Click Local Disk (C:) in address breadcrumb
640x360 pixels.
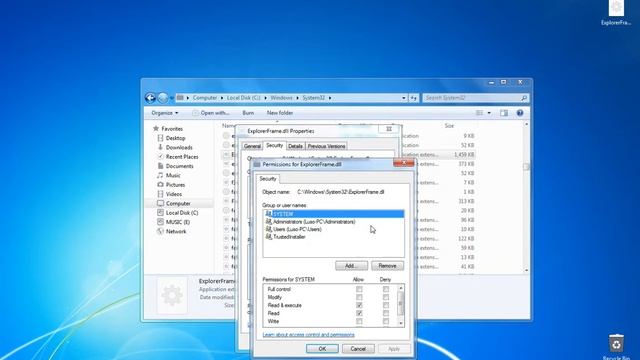pyautogui.click(x=243, y=98)
